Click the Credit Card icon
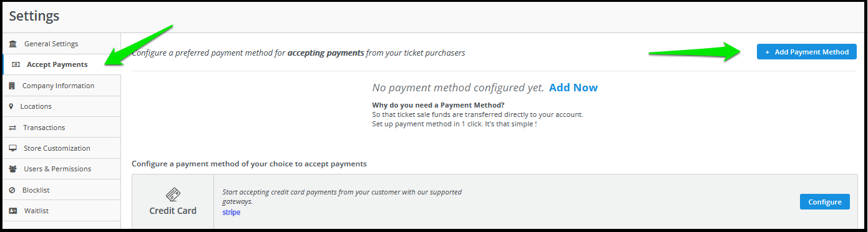The height and width of the screenshot is (232, 868). coord(173,194)
